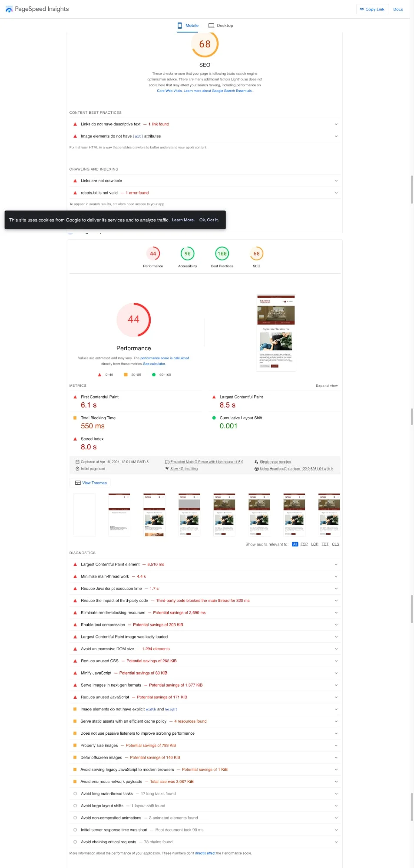Click the View Treemap button
The width and height of the screenshot is (414, 868).
click(90, 483)
